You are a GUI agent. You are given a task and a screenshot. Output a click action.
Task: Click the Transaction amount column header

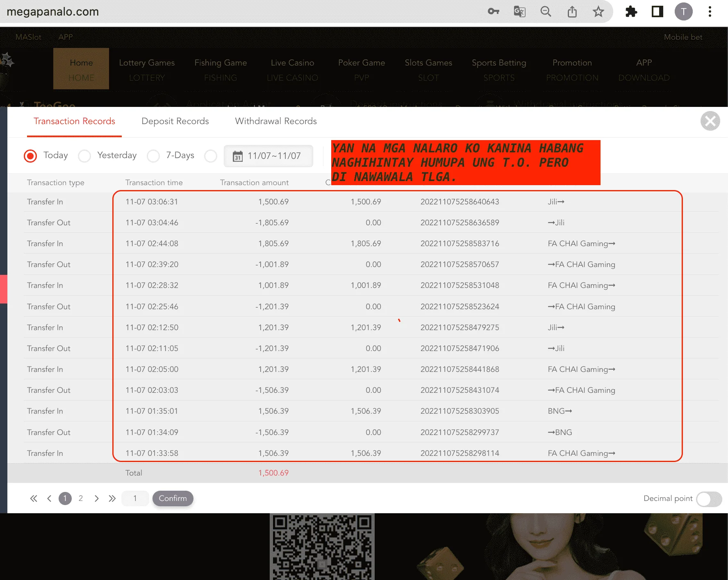(254, 183)
